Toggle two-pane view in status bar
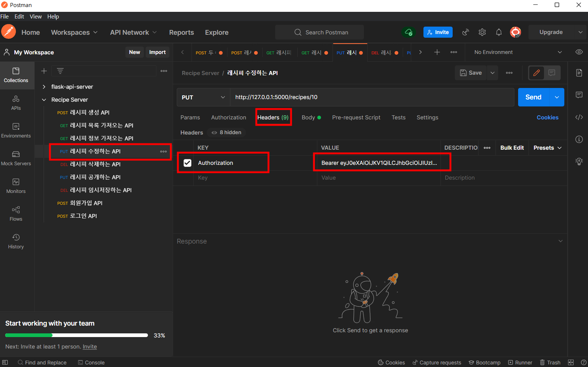 571,363
